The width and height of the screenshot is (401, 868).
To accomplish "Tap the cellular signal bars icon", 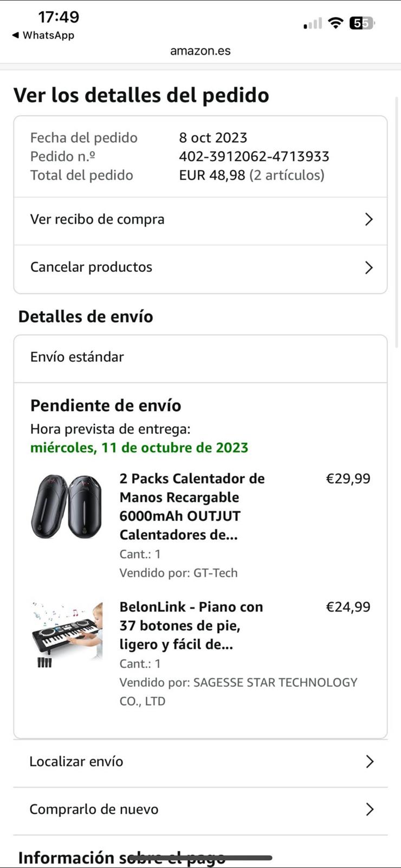I will [313, 23].
